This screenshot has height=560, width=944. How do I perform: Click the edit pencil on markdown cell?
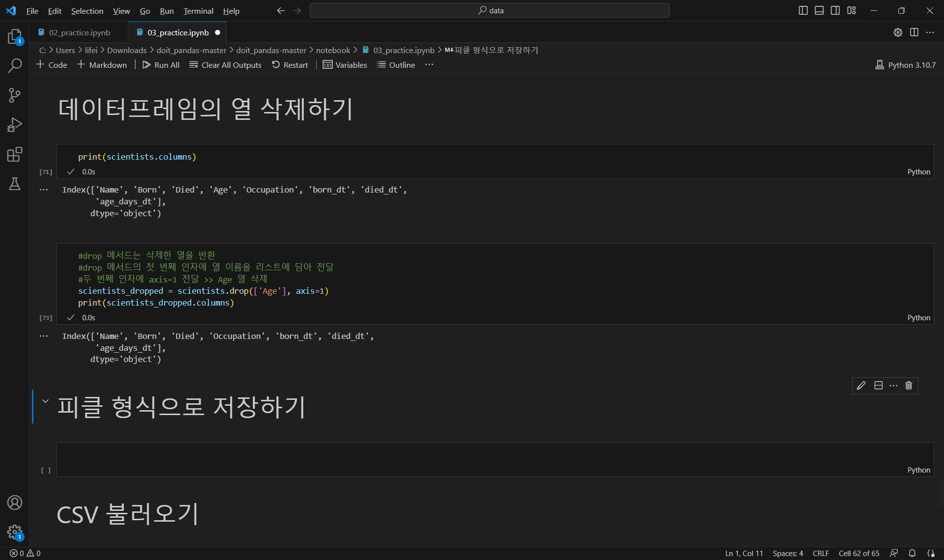(x=861, y=386)
